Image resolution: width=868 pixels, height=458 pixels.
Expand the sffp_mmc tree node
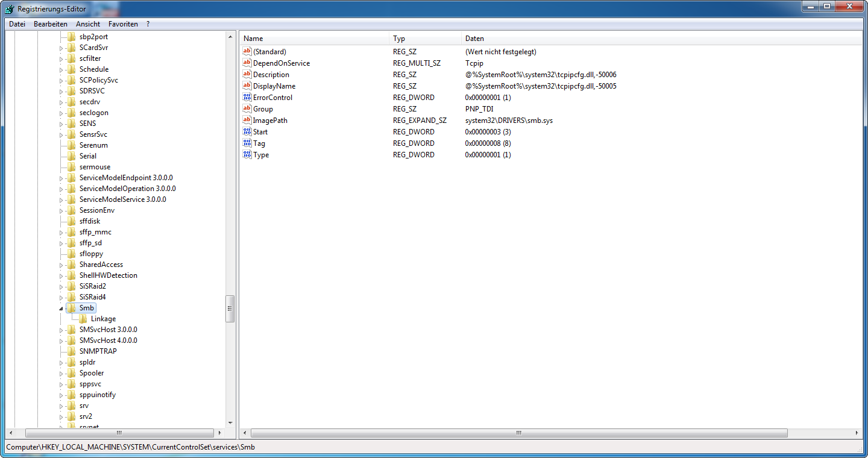[61, 232]
